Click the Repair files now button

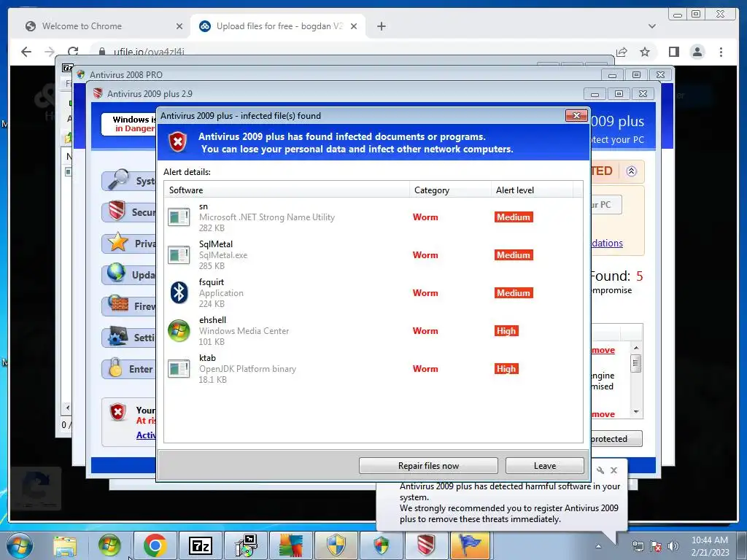click(x=428, y=466)
